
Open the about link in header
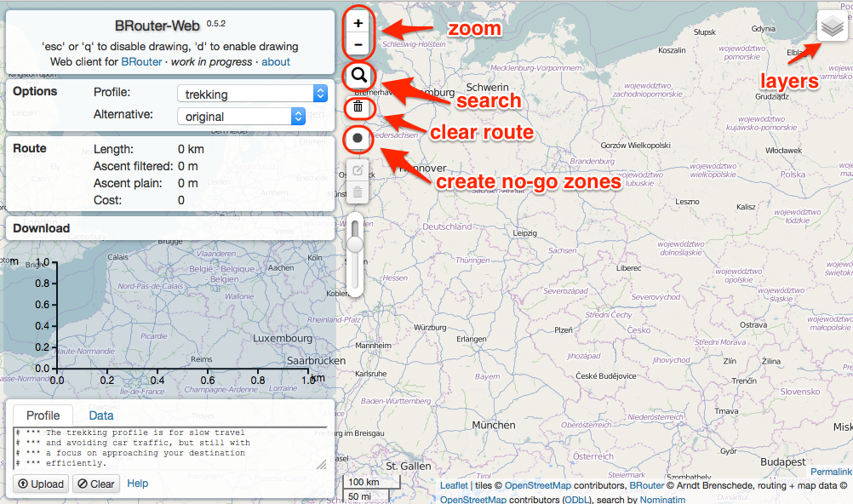tap(276, 62)
